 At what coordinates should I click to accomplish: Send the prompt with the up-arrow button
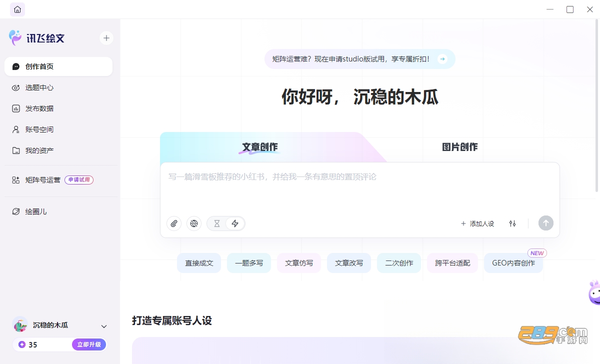point(546,223)
